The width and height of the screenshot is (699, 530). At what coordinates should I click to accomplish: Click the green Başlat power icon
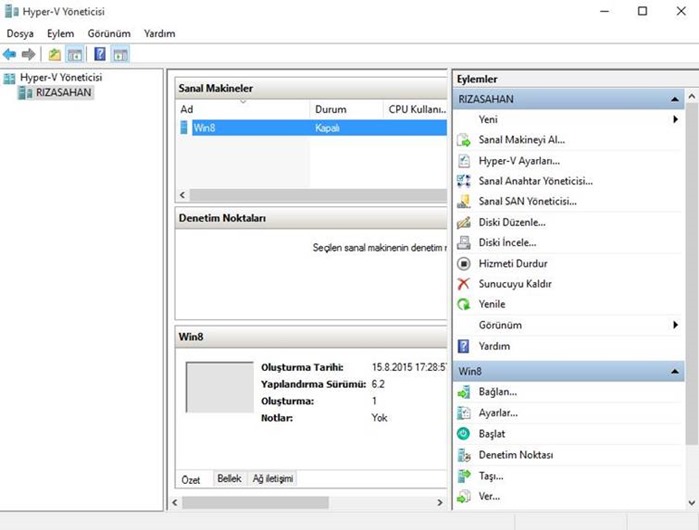[464, 434]
